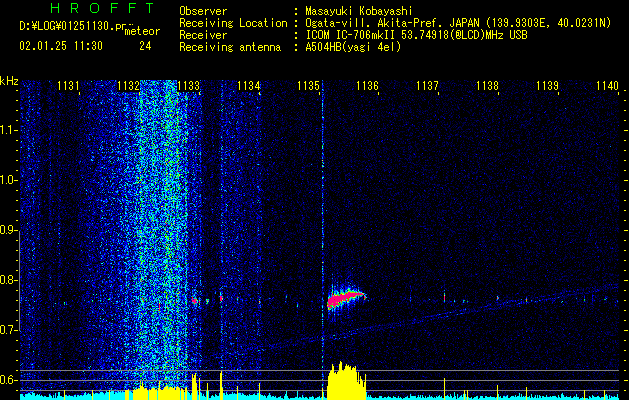Click the 1139 time marker
Screen dimensions: 629x400
point(547,86)
